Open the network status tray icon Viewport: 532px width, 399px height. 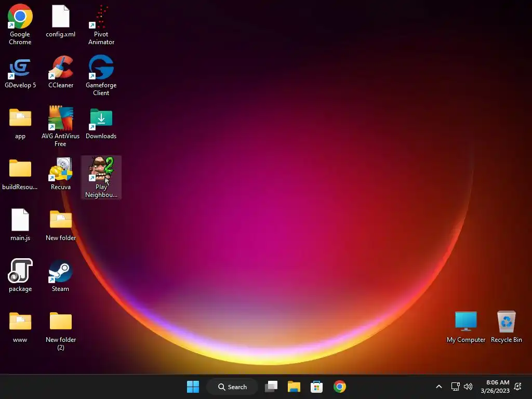[455, 387]
